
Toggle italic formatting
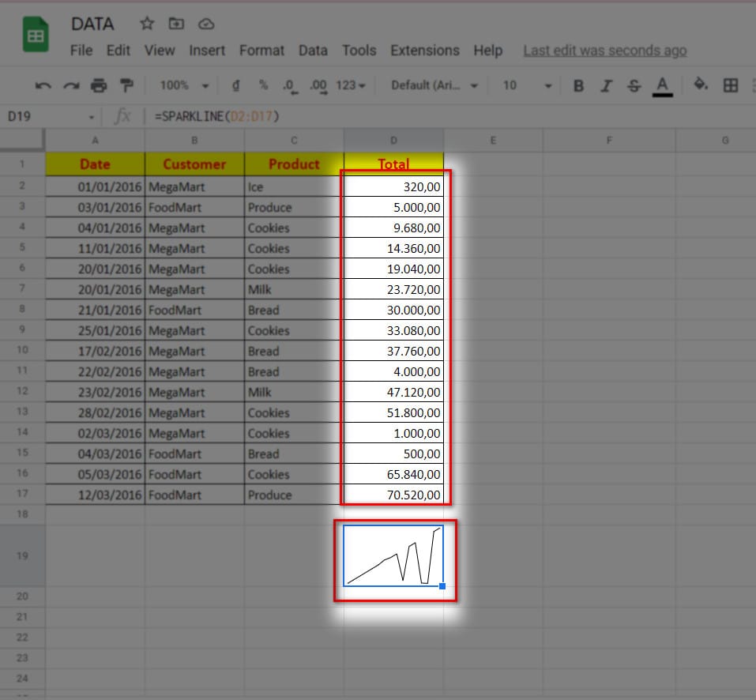coord(605,85)
